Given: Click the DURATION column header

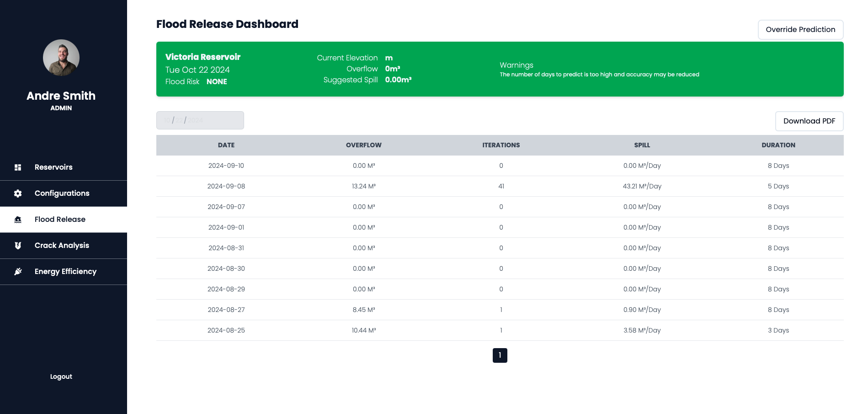Looking at the screenshot, I should pos(778,145).
